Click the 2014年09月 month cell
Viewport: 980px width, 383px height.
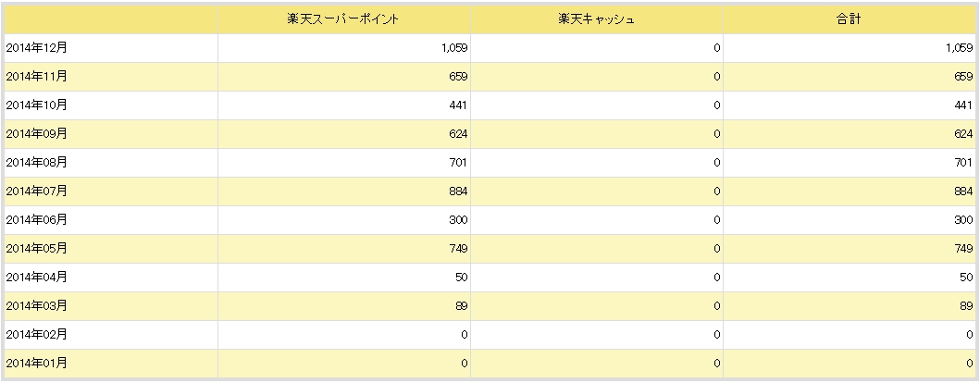pyautogui.click(x=36, y=134)
